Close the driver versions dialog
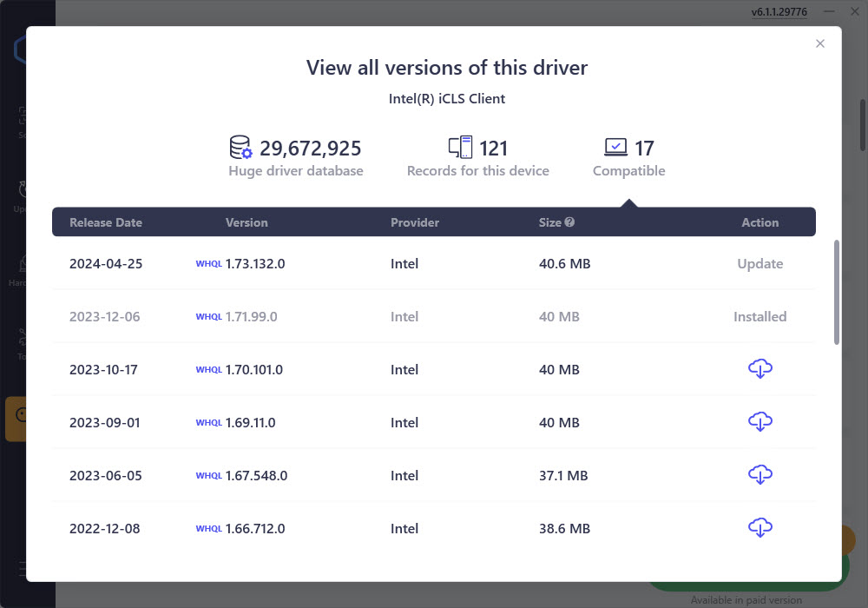 (820, 43)
